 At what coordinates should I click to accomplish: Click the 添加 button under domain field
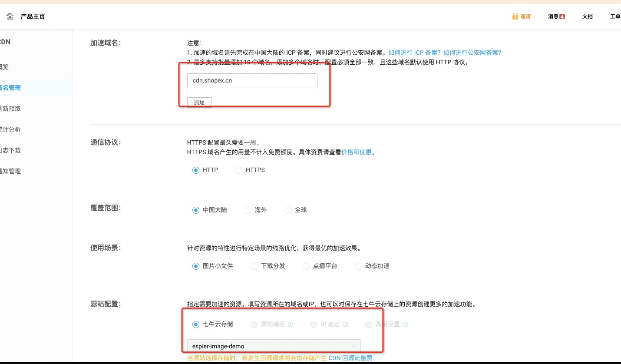[x=199, y=103]
